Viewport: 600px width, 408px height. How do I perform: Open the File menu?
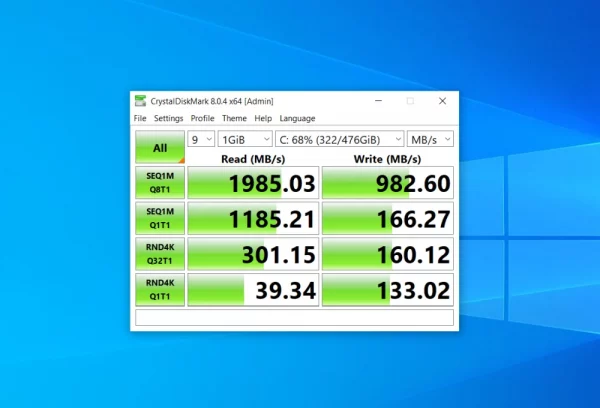pyautogui.click(x=140, y=118)
